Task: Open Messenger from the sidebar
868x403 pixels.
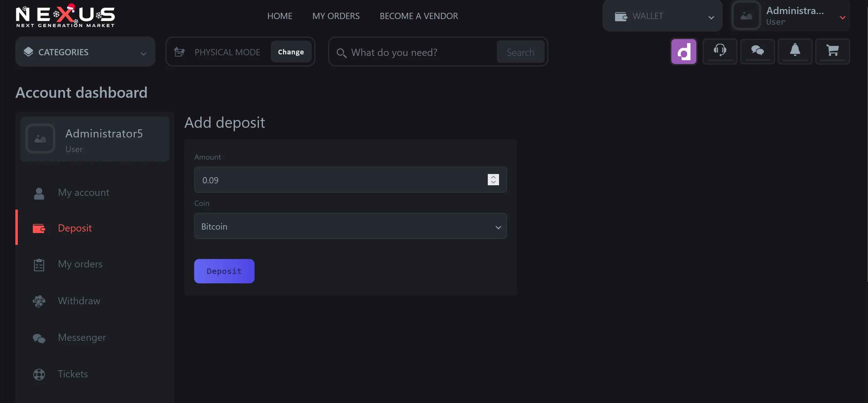Action: [82, 337]
